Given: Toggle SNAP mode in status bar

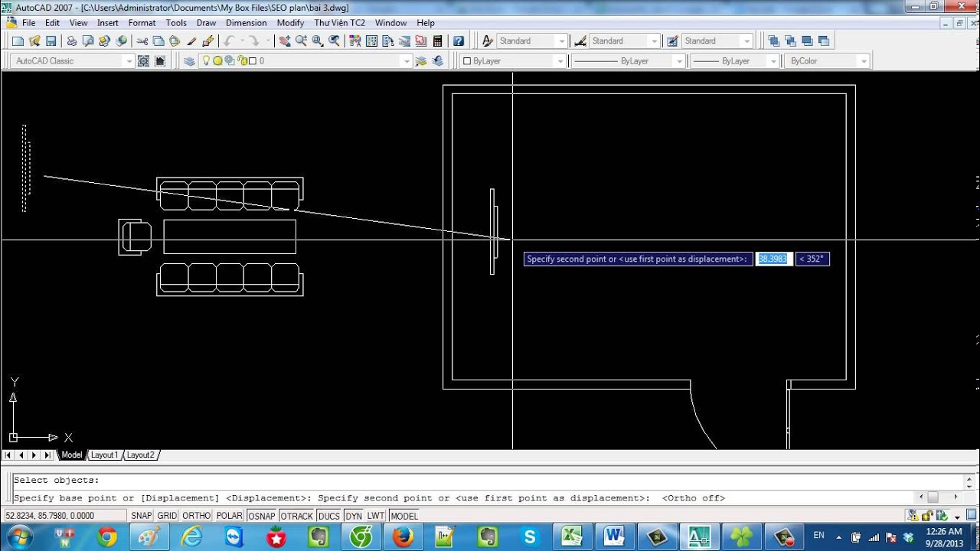Looking at the screenshot, I should click(x=142, y=516).
